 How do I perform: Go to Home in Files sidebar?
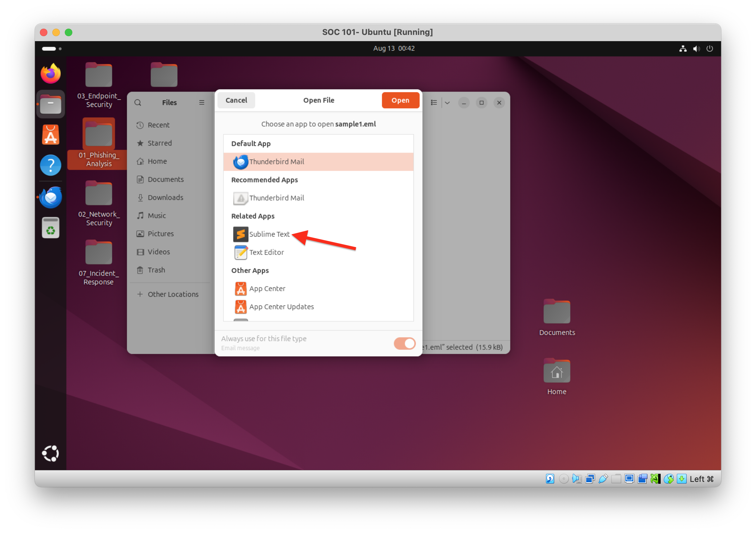tap(170, 161)
